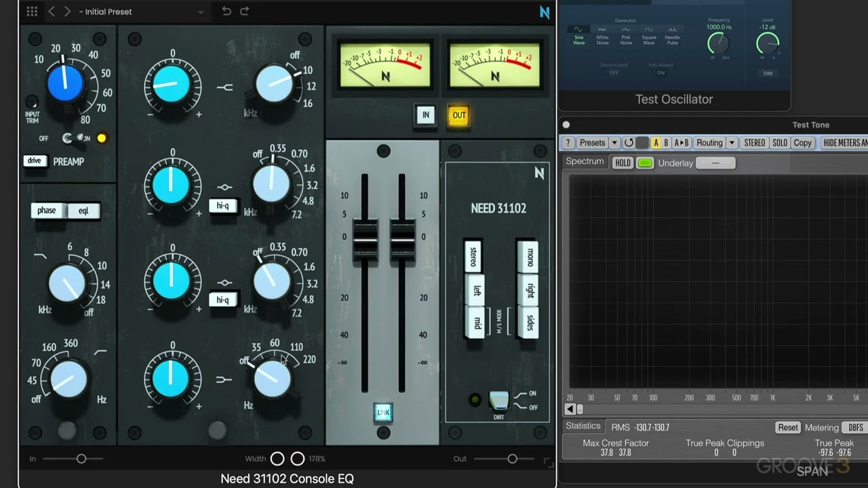Select B state in SPAN
The width and height of the screenshot is (868, 488).
[666, 143]
